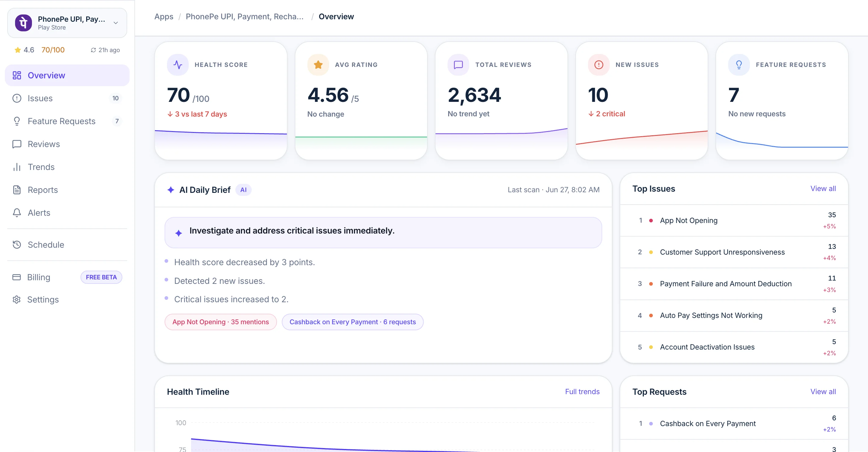
Task: Click the Billing card sidebar icon
Action: [17, 277]
